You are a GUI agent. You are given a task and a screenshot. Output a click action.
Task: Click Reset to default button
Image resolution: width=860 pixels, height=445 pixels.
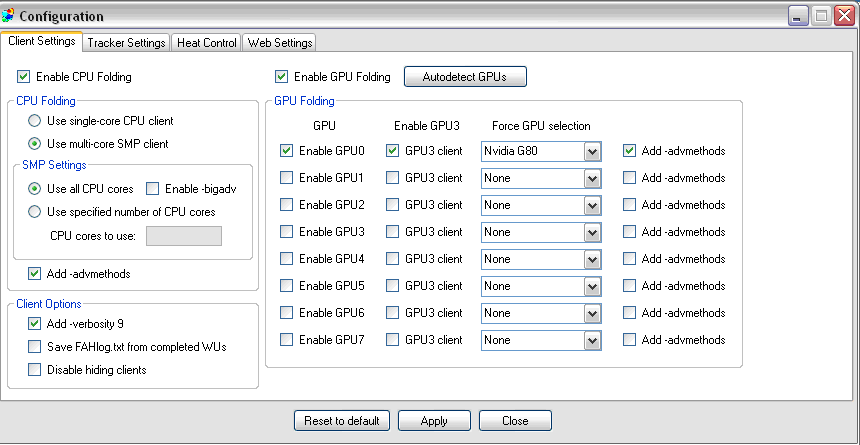pyautogui.click(x=342, y=421)
